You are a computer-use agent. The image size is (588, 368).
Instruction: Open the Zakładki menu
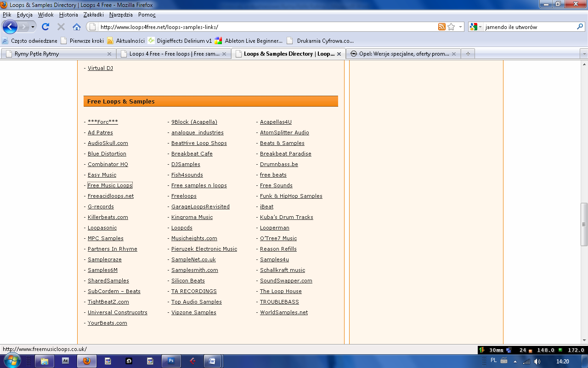94,15
